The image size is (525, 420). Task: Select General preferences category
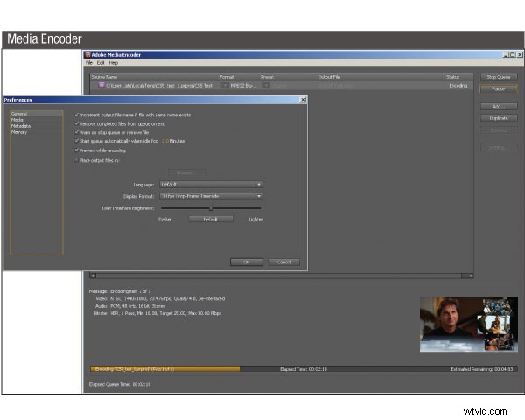37,114
